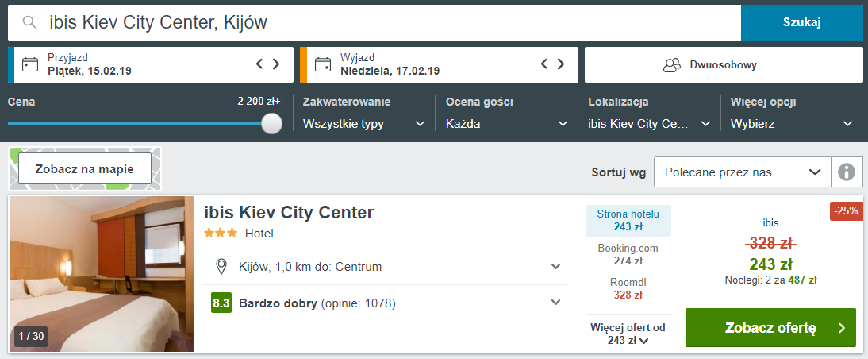Click the guests people icon
Image resolution: width=868 pixels, height=359 pixels.
(x=671, y=65)
